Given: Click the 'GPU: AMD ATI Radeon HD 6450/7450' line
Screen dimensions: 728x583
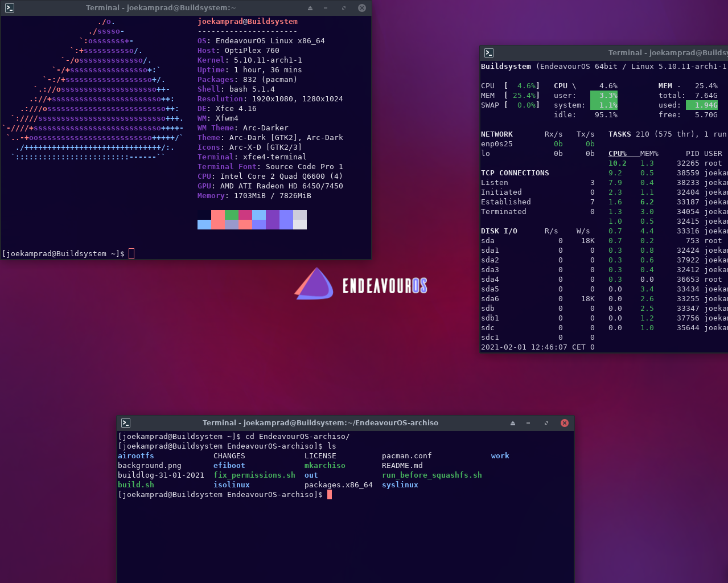Looking at the screenshot, I should (x=270, y=186).
